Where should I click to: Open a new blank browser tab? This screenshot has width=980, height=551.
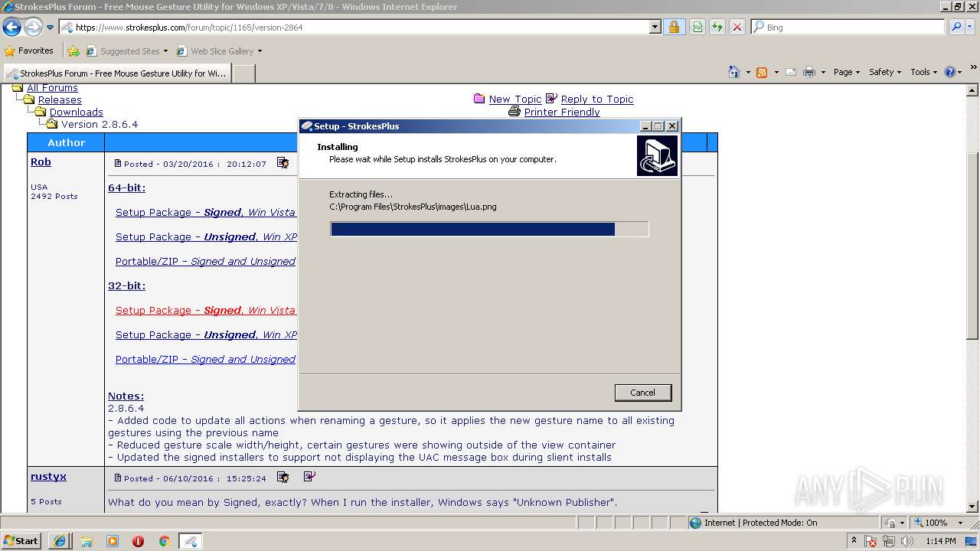[243, 73]
